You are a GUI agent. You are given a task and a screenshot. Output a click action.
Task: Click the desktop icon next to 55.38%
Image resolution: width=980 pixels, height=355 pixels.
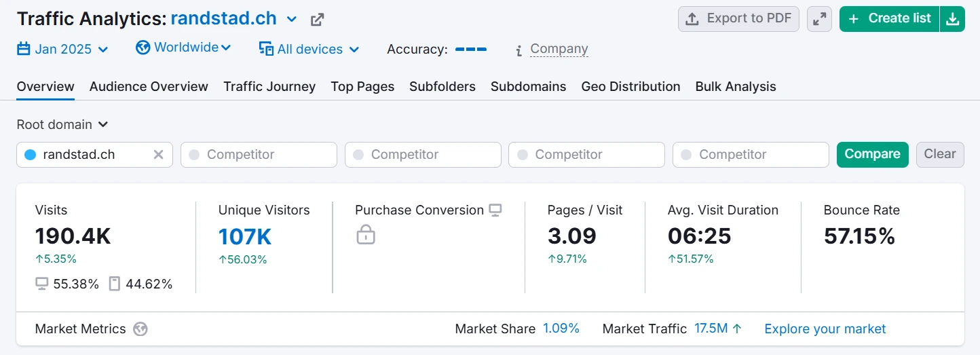[x=42, y=284]
